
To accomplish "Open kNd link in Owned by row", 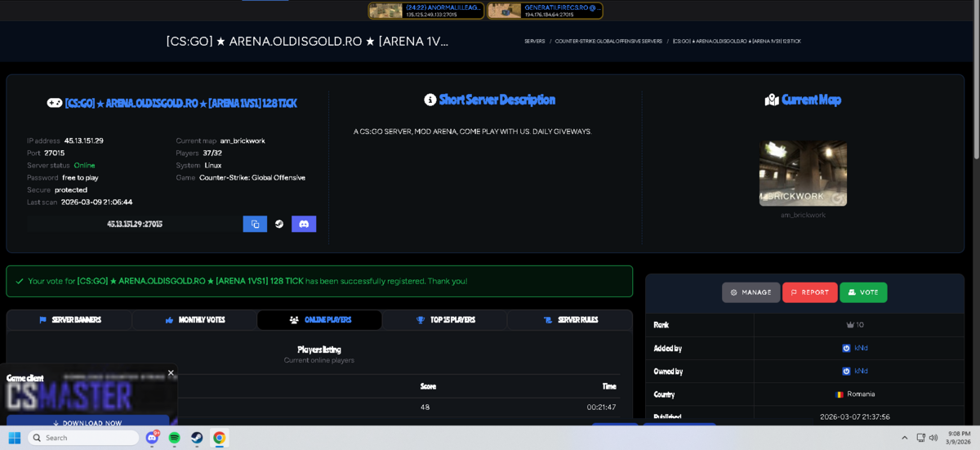I will [x=861, y=371].
